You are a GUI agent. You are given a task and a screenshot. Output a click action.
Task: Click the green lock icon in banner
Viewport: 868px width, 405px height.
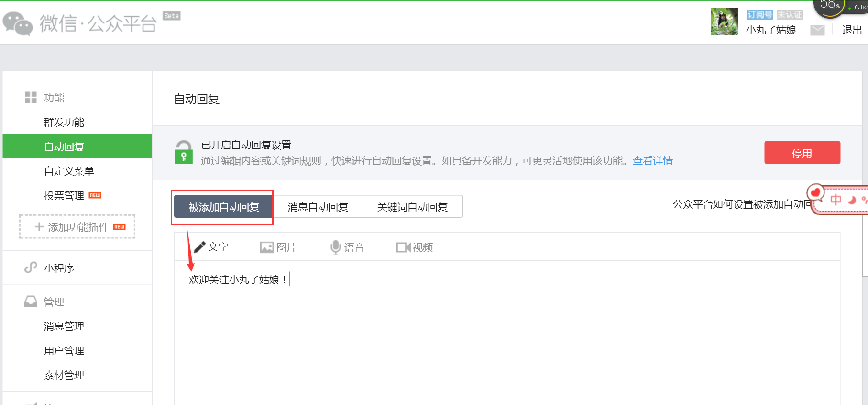(184, 152)
